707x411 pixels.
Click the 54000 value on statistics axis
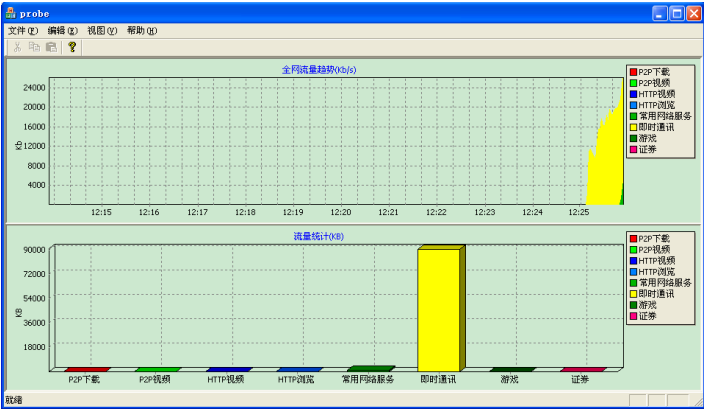(x=34, y=298)
